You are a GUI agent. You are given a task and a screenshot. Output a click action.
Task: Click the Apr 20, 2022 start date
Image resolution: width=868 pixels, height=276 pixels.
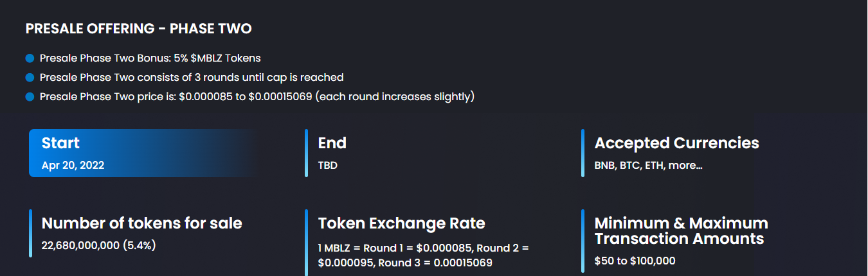73,165
